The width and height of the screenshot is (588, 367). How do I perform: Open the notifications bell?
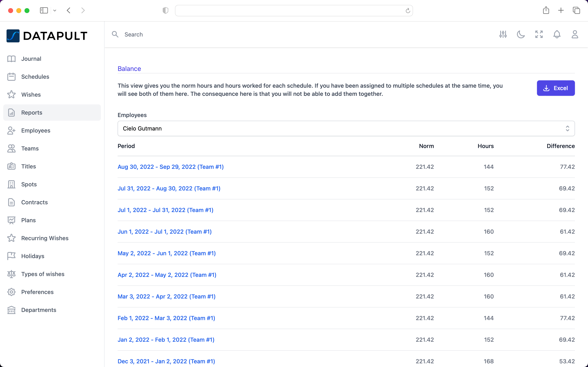557,34
